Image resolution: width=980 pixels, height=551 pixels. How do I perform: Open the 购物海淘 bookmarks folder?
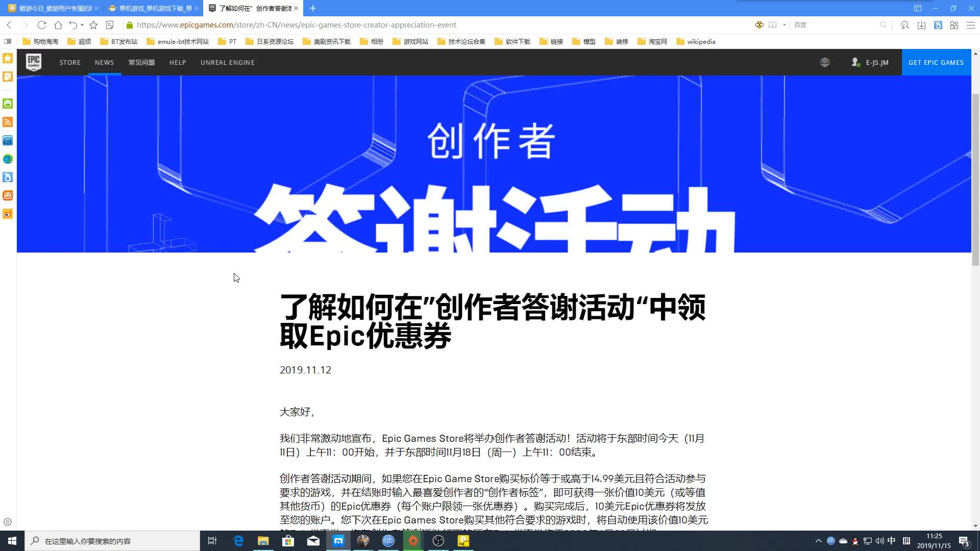tap(40, 41)
